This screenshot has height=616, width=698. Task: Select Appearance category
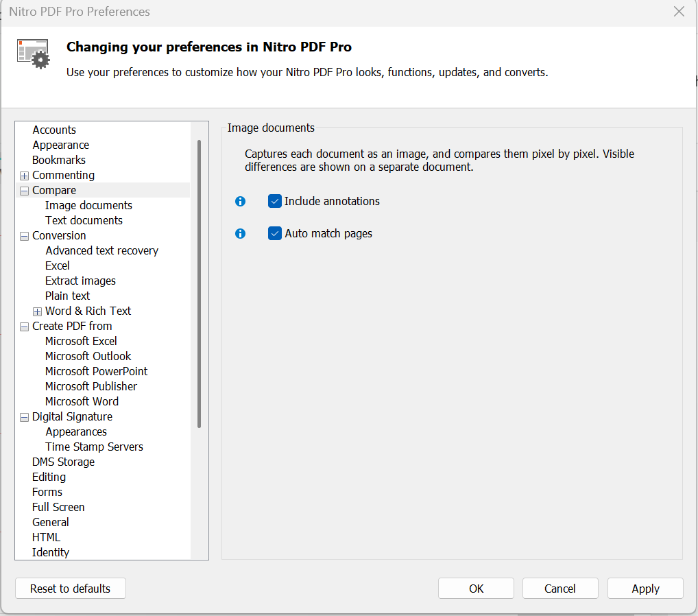tap(60, 145)
